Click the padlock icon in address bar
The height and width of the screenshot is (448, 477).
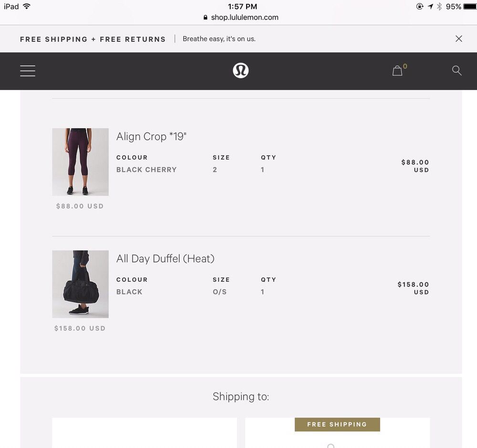pyautogui.click(x=206, y=17)
